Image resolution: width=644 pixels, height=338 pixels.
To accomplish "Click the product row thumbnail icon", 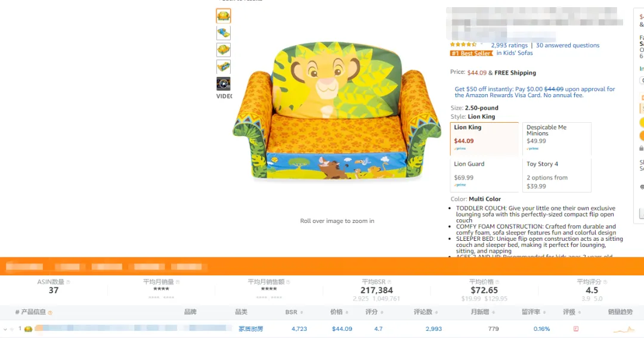I will pyautogui.click(x=28, y=329).
